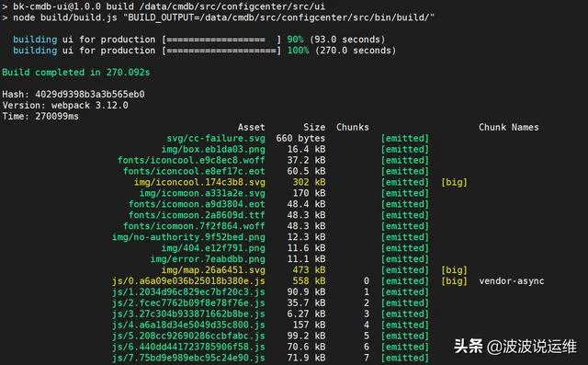The image size is (588, 365).
Task: Click fonts/icomoon.7f2f864.woff asset name
Action: pos(194,226)
